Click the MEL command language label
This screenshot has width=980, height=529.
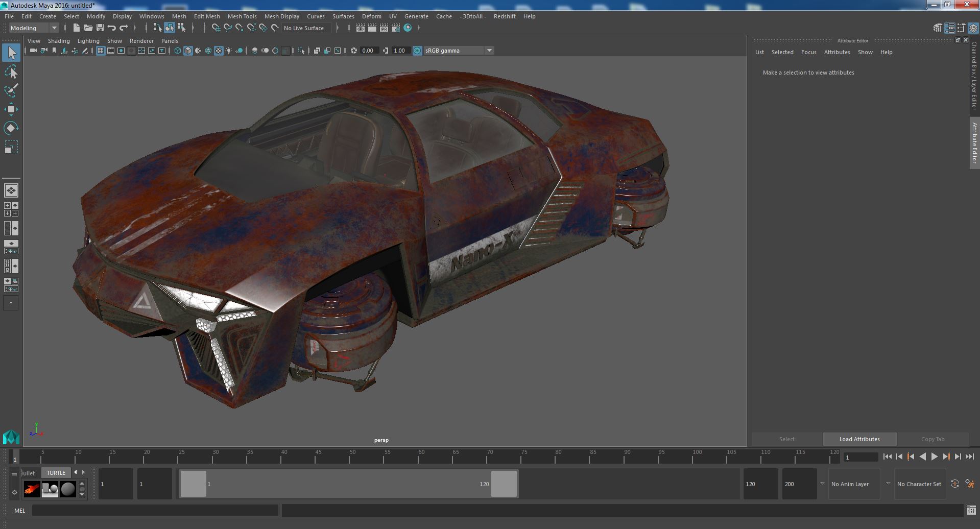pyautogui.click(x=20, y=511)
